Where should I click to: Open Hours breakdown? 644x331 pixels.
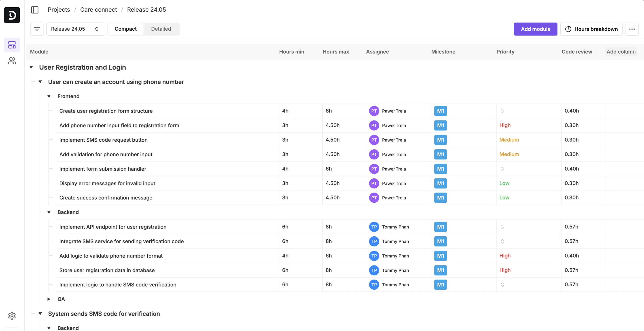point(591,29)
